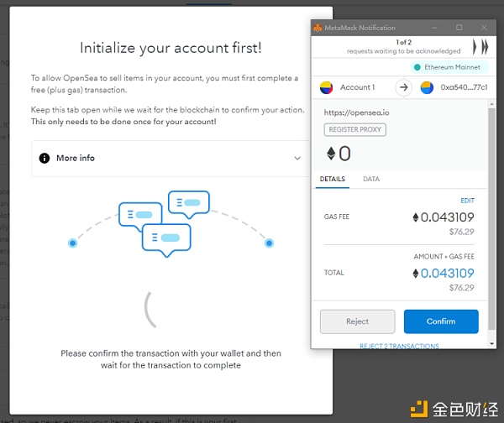Click the arrow between sender and recipient
This screenshot has width=504, height=423.
click(404, 87)
